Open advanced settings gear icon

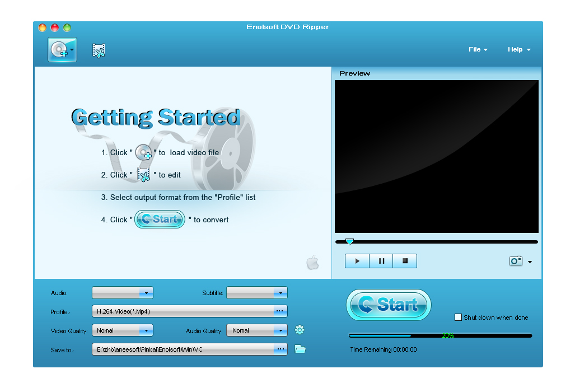pos(300,330)
